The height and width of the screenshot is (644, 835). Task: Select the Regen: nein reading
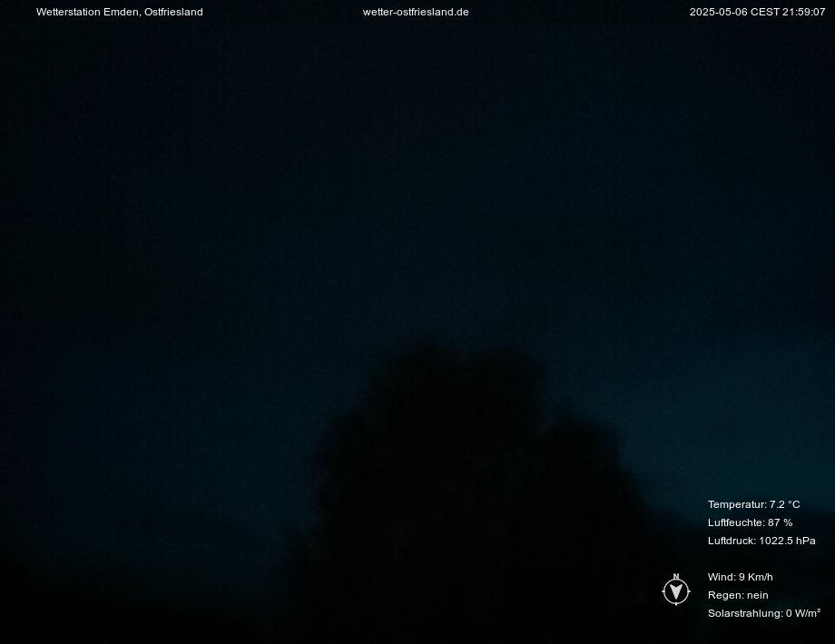738,595
